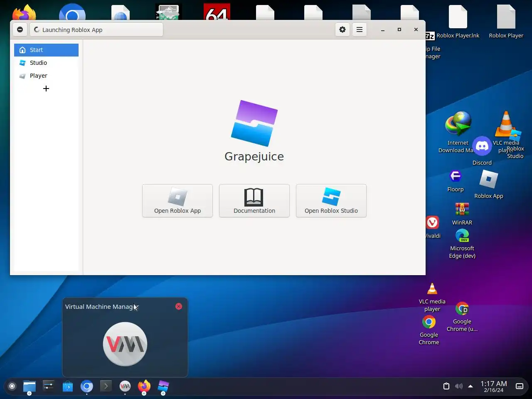Open Roblox Studio desktop icon

click(515, 145)
